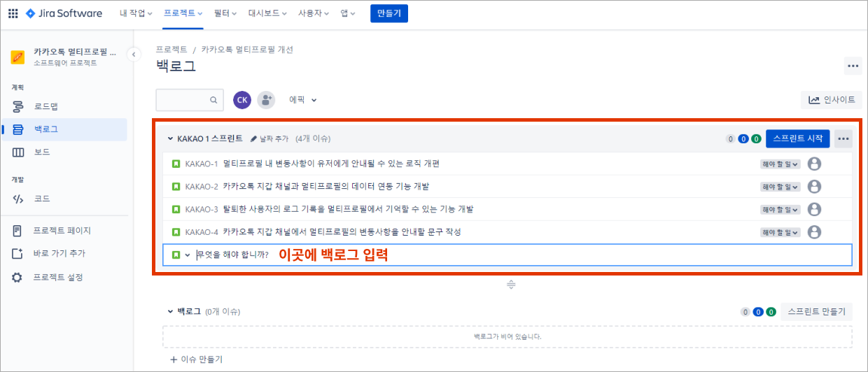Image resolution: width=868 pixels, height=372 pixels.
Task: Select 백로그 in the sidebar
Action: (64, 129)
